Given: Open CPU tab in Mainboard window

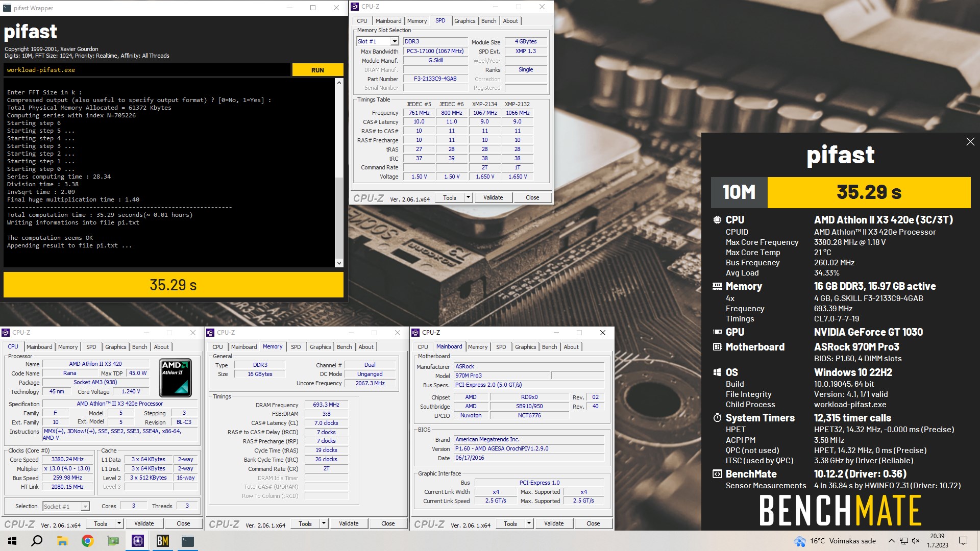Looking at the screenshot, I should point(423,347).
